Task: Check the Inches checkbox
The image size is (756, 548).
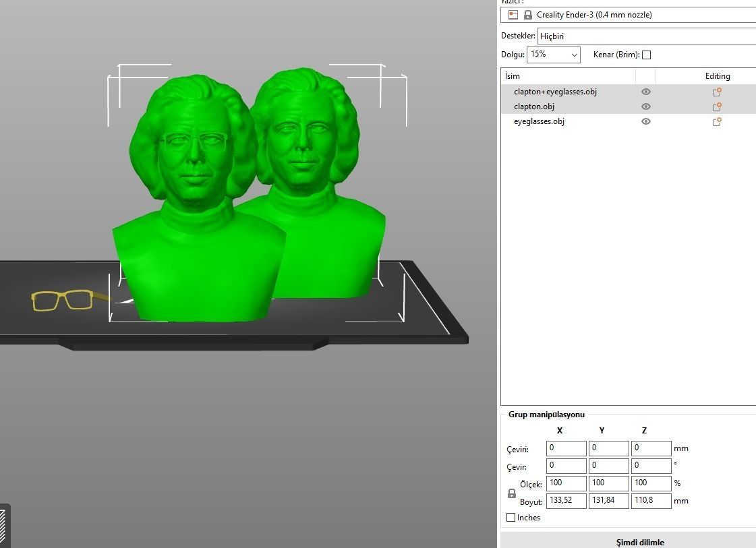Action: (511, 517)
